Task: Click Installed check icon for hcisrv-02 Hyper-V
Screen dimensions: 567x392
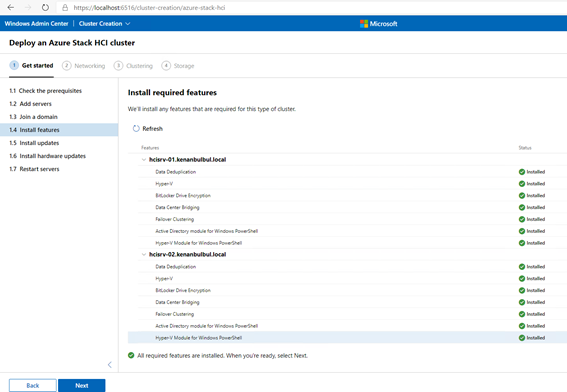Action: click(522, 278)
